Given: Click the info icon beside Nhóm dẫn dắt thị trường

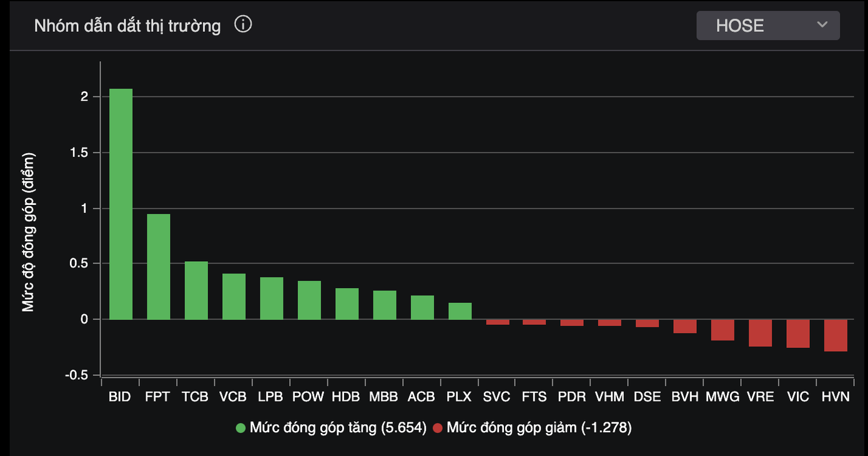Looking at the screenshot, I should (x=243, y=25).
